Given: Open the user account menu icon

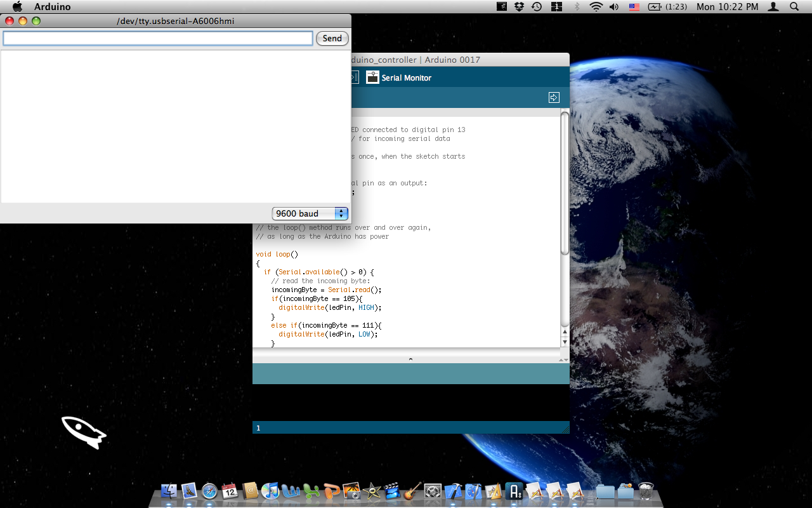Looking at the screenshot, I should click(x=773, y=7).
